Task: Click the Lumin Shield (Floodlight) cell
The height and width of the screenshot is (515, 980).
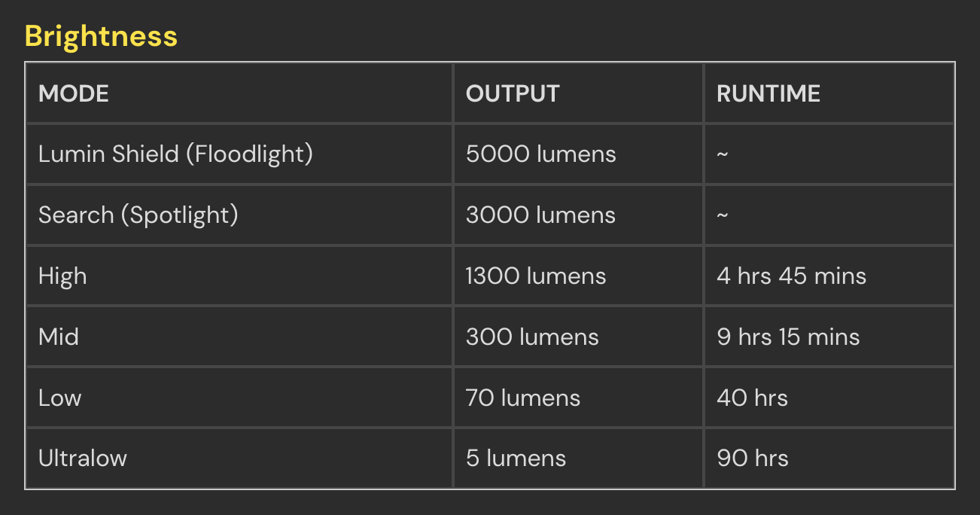Action: (239, 154)
